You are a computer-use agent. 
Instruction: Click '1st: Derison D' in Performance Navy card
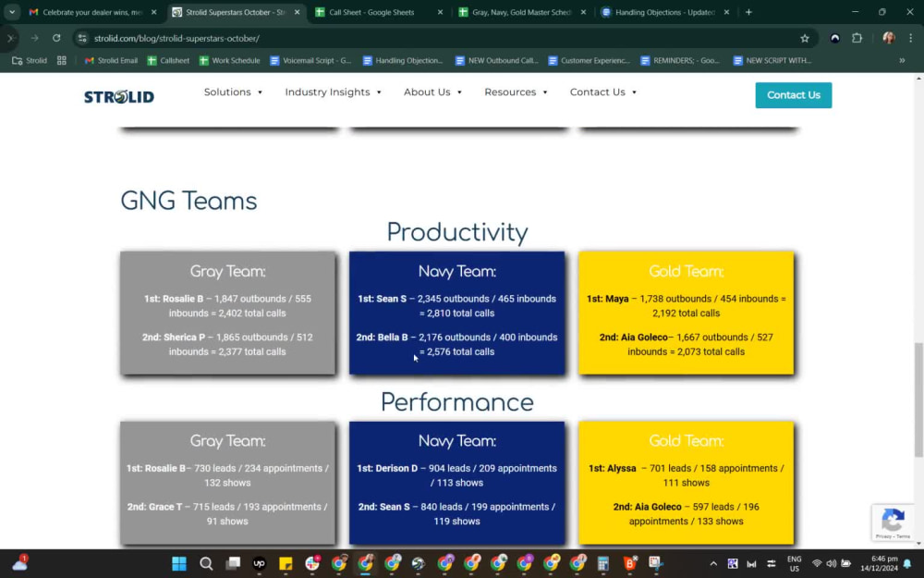tap(386, 468)
